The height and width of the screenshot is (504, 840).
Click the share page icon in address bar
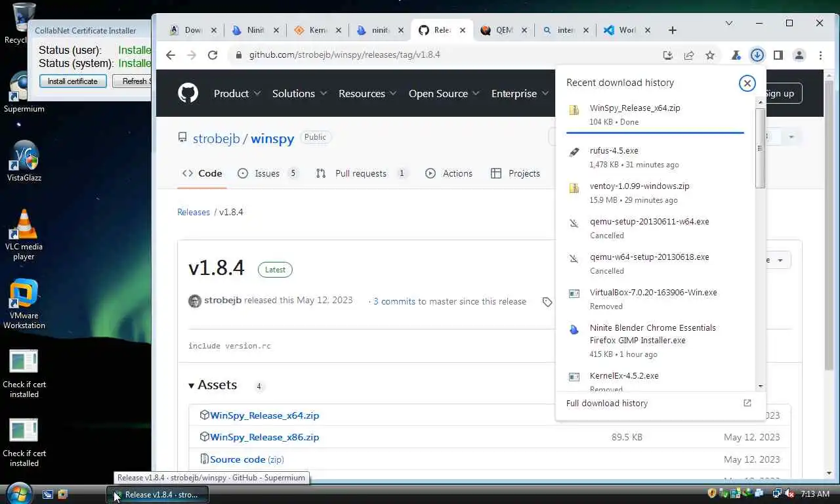coord(689,56)
